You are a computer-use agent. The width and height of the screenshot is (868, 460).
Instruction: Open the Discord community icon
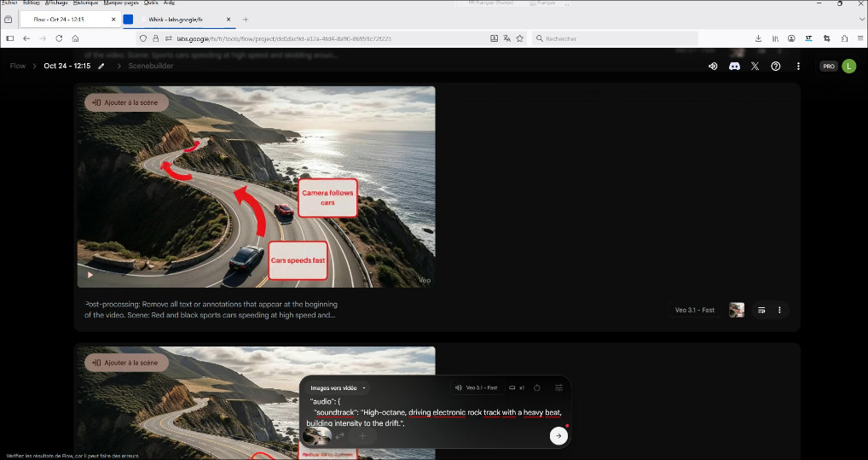(x=734, y=67)
